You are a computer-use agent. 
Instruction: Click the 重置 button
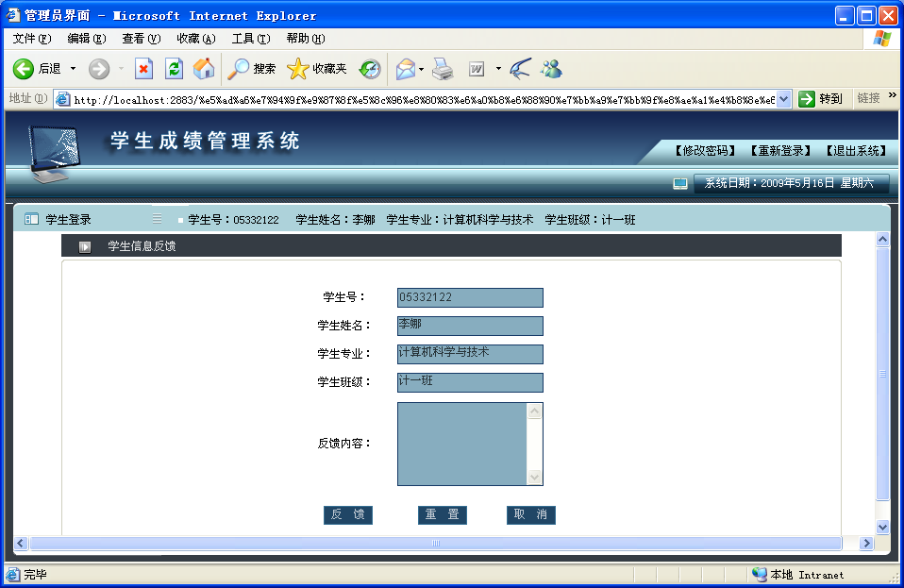coord(443,514)
